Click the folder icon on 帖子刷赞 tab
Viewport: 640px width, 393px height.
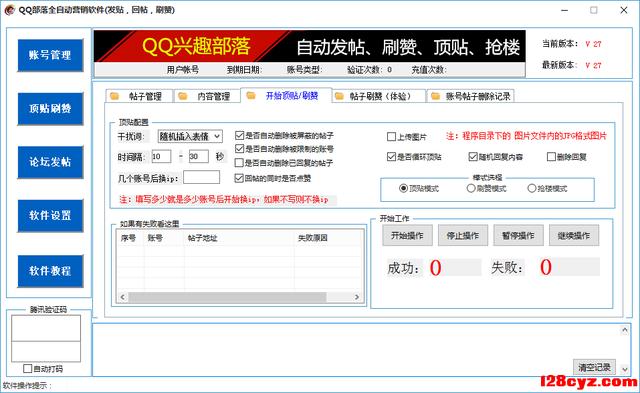[x=339, y=96]
